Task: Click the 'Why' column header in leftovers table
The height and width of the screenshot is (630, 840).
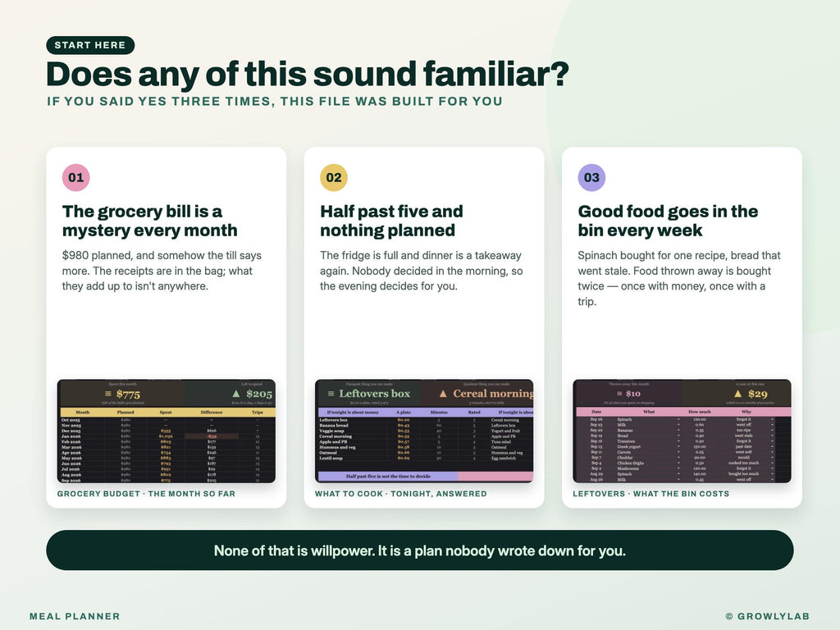Action: pos(746,412)
